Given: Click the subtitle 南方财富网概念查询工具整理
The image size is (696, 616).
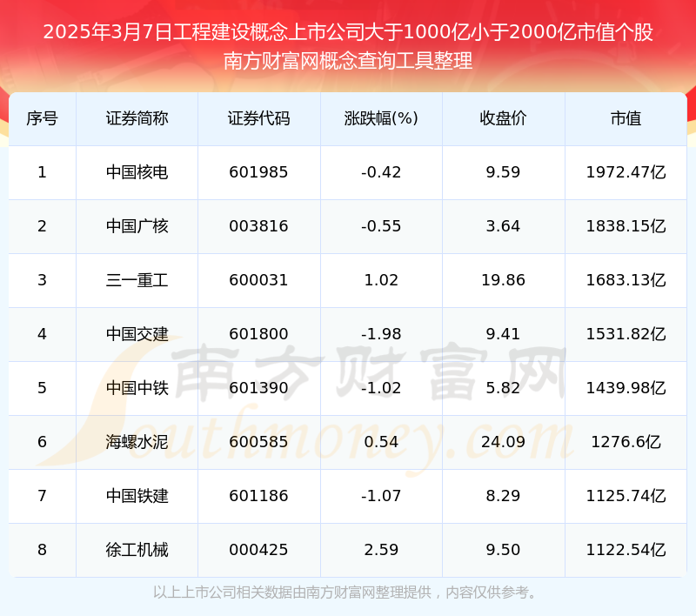Looking at the screenshot, I should (x=348, y=61).
